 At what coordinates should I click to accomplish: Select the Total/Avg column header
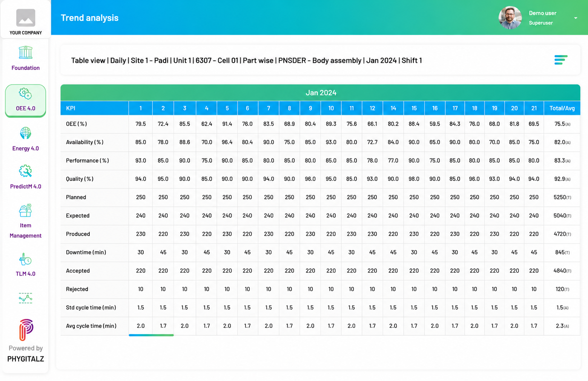(562, 108)
